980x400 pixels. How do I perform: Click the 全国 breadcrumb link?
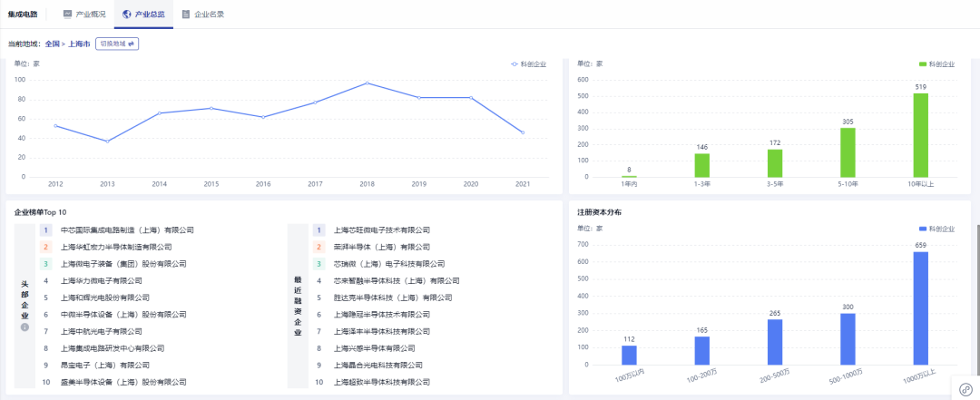click(52, 44)
